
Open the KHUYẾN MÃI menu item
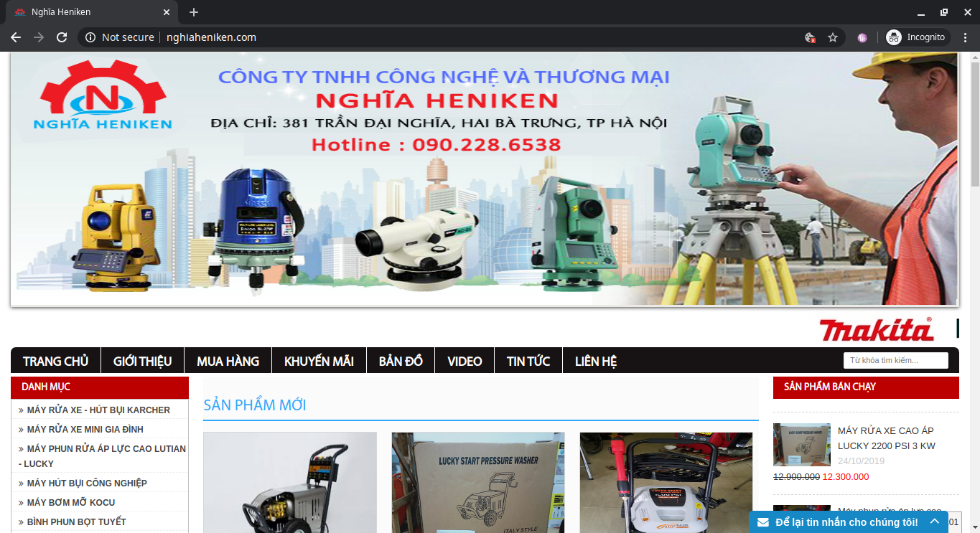(319, 361)
